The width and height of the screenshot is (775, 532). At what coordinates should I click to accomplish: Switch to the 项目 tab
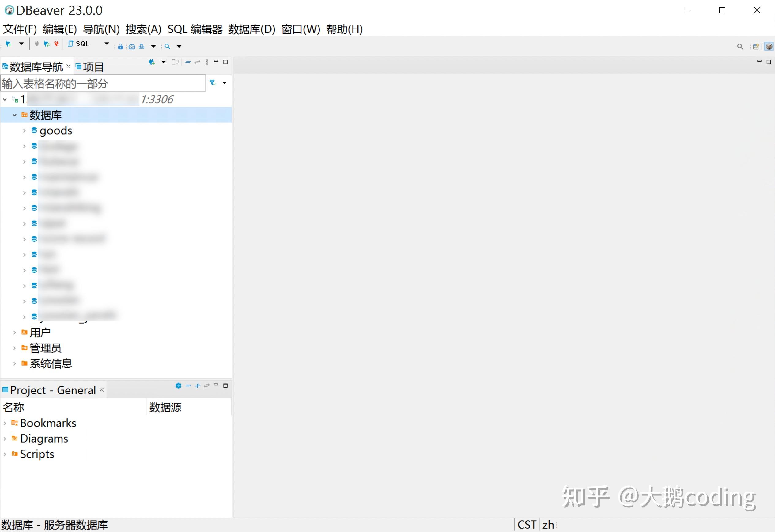click(90, 67)
